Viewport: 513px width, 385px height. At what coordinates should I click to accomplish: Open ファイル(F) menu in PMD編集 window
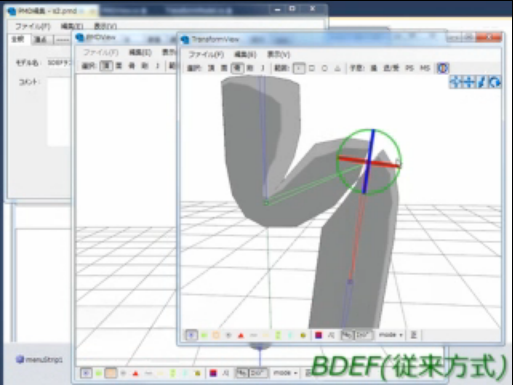[33, 26]
